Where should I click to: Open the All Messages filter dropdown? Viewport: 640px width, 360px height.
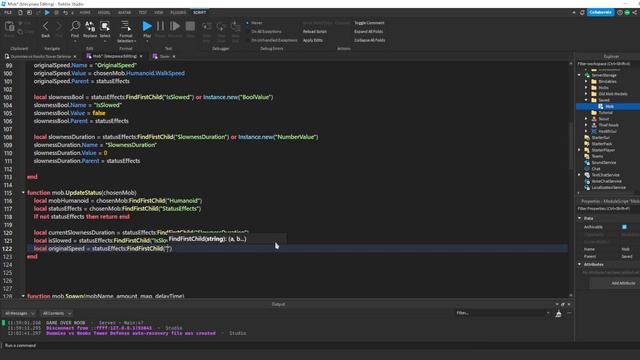point(20,313)
